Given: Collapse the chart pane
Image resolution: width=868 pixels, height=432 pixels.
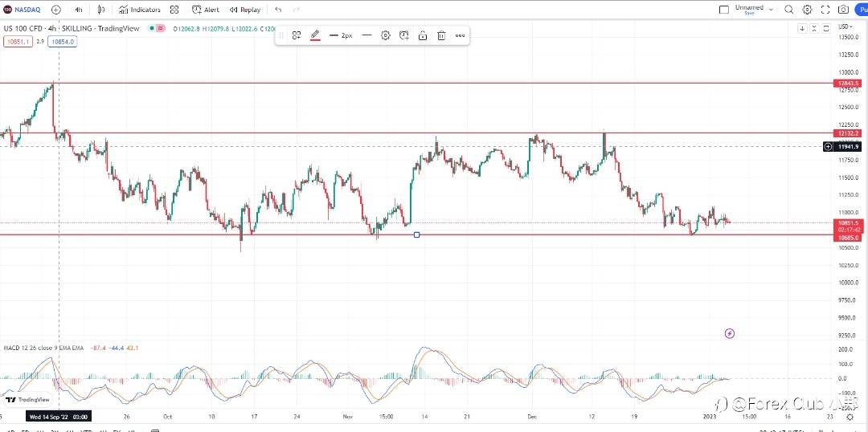Looking at the screenshot, I should coord(814,28).
